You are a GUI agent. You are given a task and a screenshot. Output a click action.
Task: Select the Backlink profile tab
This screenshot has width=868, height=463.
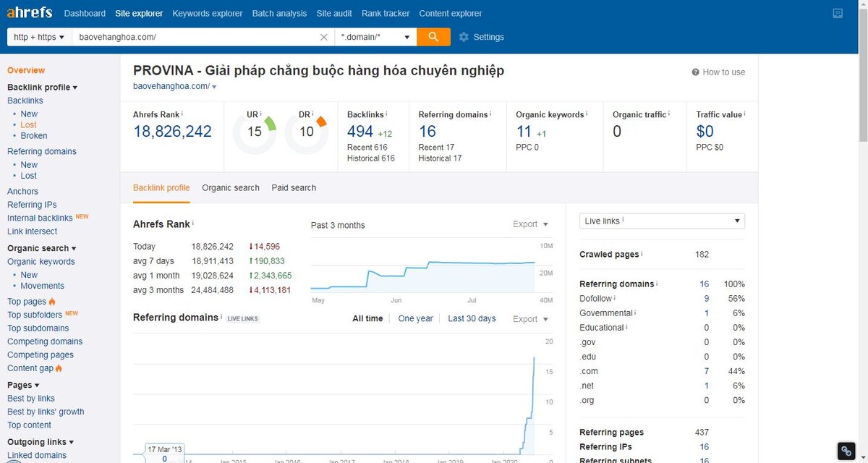click(161, 187)
